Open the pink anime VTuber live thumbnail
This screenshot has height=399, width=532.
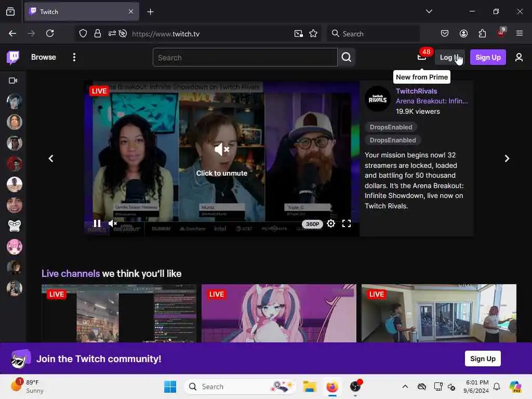point(279,313)
